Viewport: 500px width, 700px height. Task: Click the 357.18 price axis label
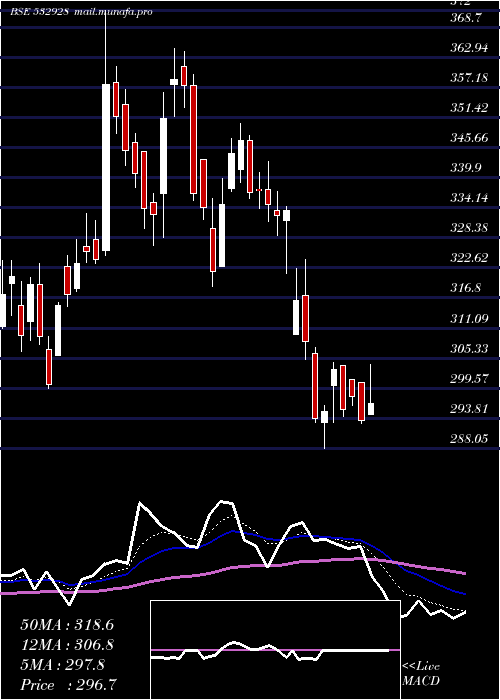[470, 78]
